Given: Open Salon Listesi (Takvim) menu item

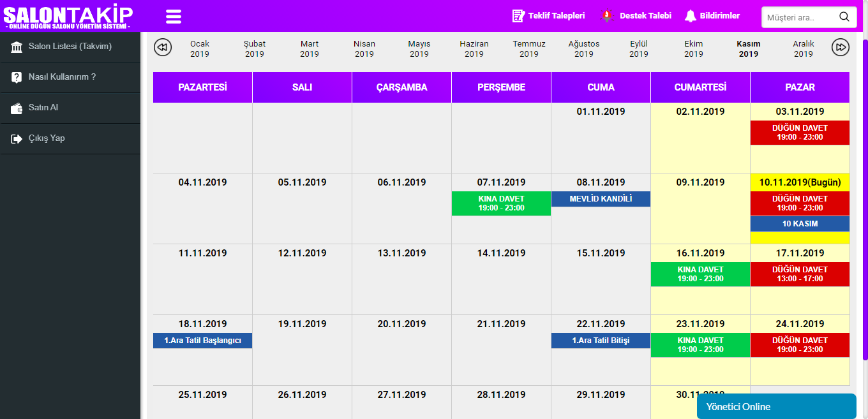Looking at the screenshot, I should pos(70,47).
